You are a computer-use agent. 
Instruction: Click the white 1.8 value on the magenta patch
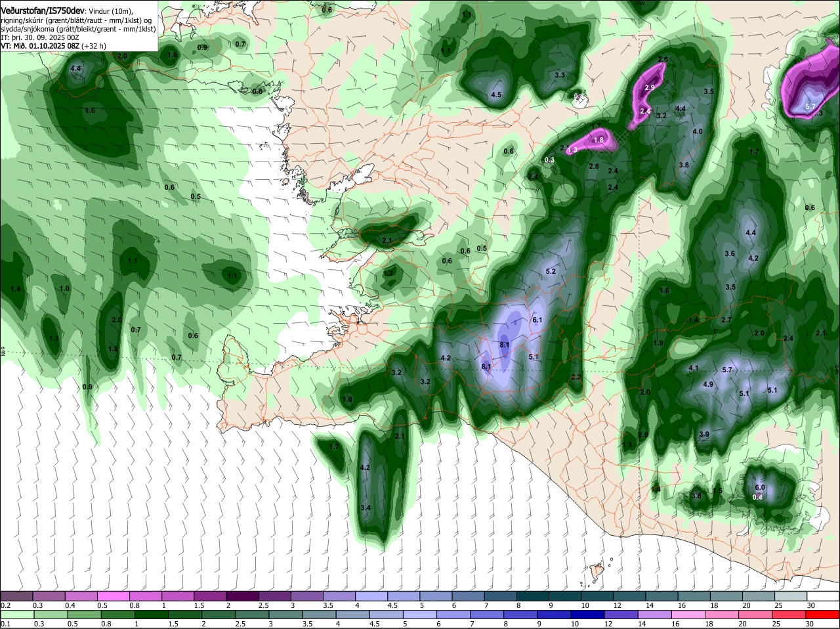point(598,140)
